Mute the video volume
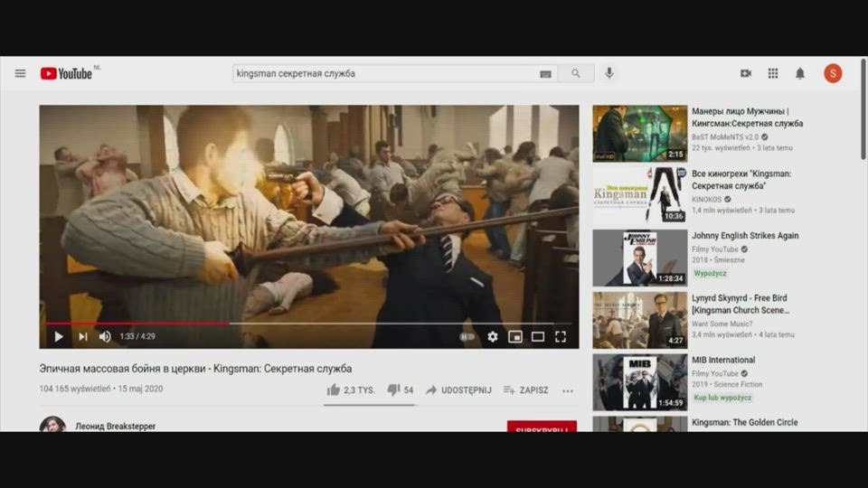The width and height of the screenshot is (868, 488). 105,337
